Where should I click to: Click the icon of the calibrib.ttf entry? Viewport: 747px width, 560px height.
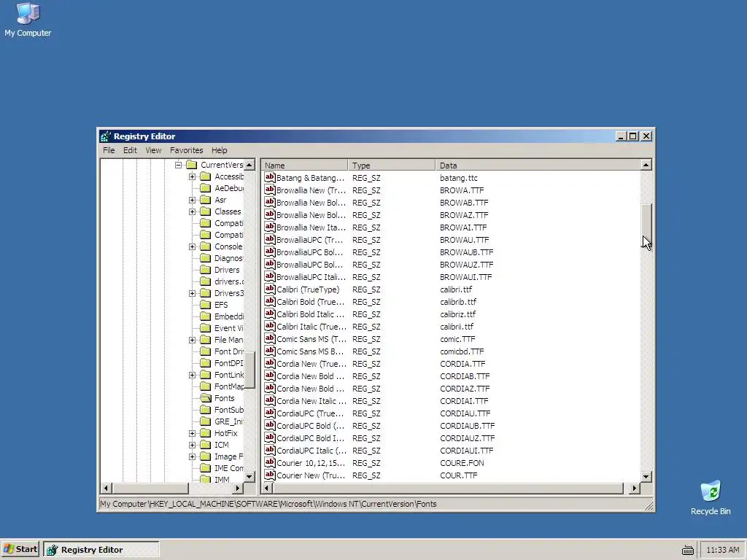click(x=270, y=301)
